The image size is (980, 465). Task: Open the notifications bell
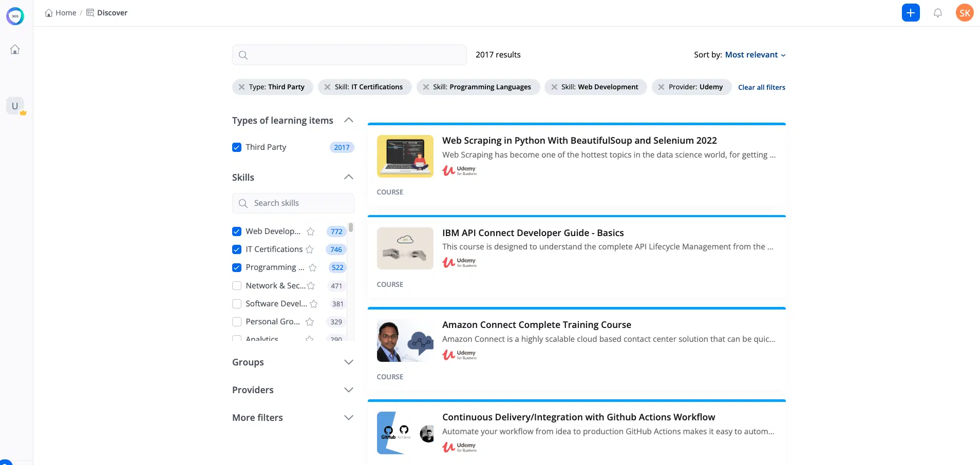[x=938, y=13]
